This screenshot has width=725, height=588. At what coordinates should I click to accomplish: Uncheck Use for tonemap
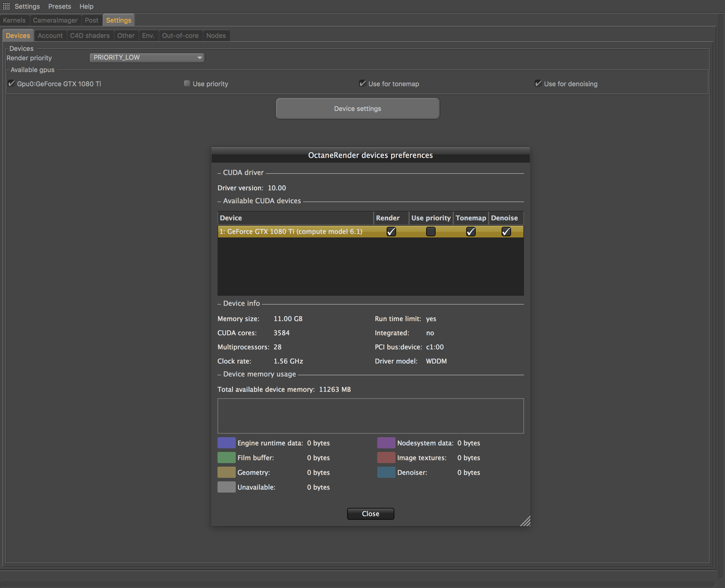point(362,83)
